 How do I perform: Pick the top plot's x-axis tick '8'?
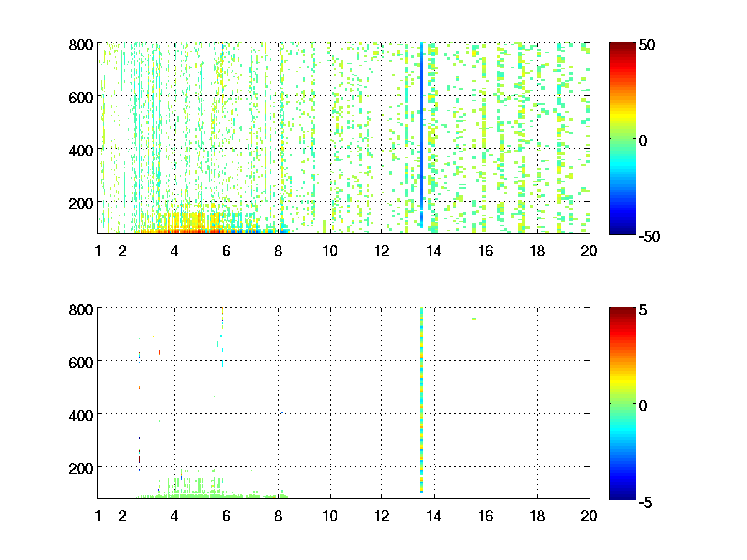[x=278, y=251]
